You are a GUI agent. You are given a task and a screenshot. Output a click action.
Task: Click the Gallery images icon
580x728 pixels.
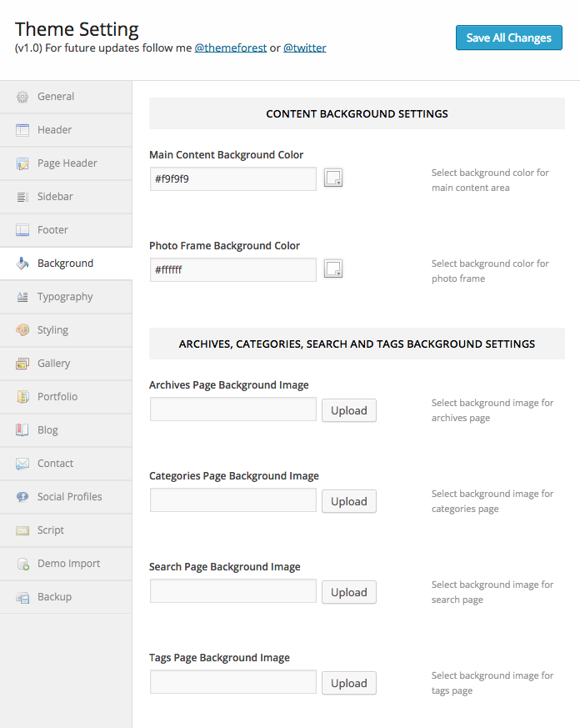tap(22, 364)
